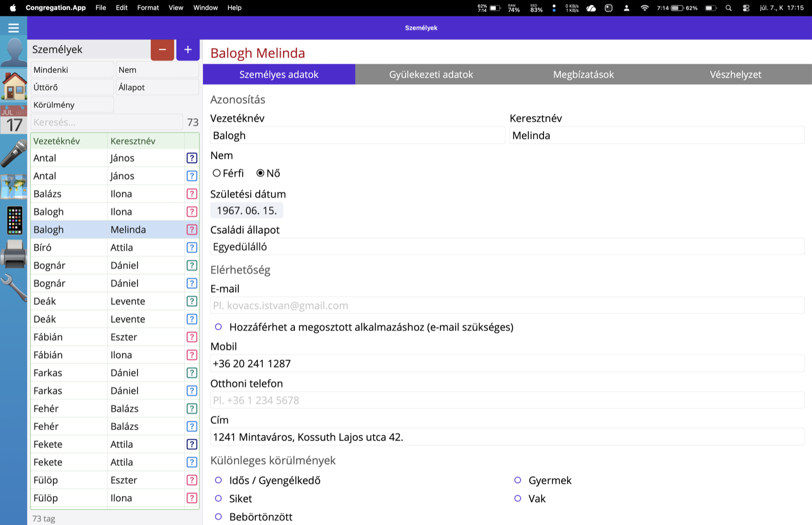Open the world map territory icon
The width and height of the screenshot is (812, 525).
click(x=14, y=187)
